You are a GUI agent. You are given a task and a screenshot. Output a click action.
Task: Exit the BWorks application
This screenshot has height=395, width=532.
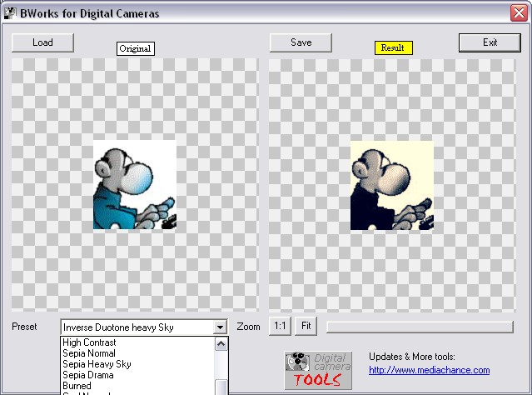tap(490, 42)
